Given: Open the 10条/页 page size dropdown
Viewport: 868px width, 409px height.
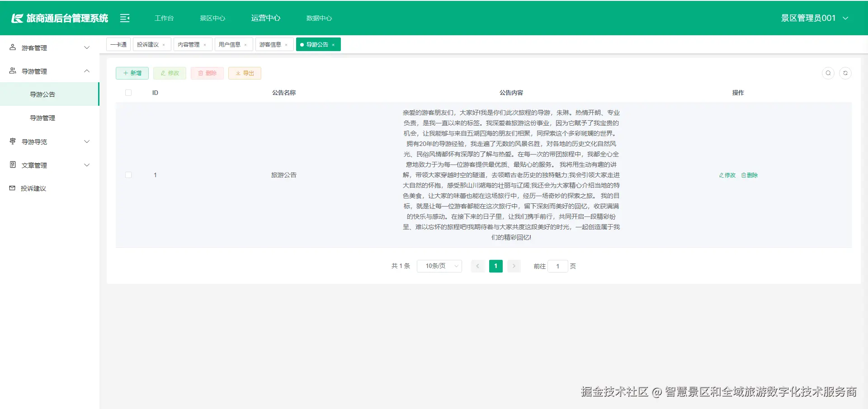Looking at the screenshot, I should coord(439,266).
